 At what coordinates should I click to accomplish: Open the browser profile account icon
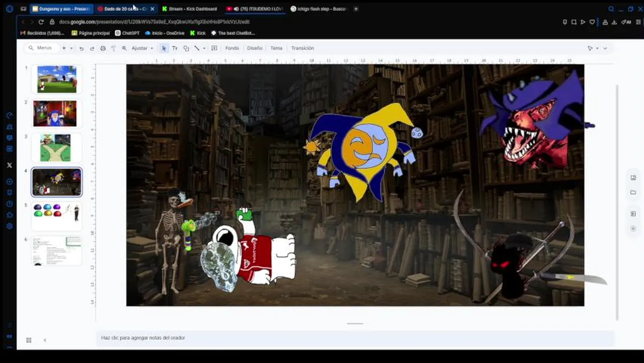(x=605, y=22)
